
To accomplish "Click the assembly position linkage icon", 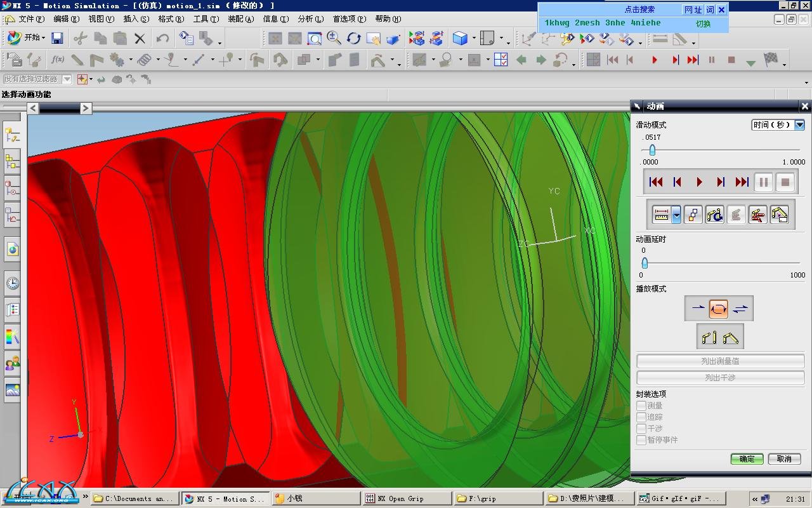I will point(730,337).
